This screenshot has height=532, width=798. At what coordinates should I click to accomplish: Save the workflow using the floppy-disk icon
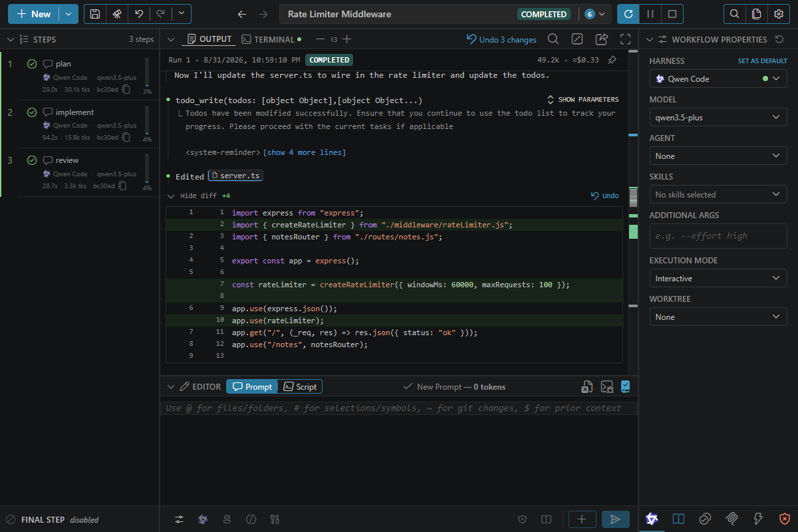tap(96, 14)
